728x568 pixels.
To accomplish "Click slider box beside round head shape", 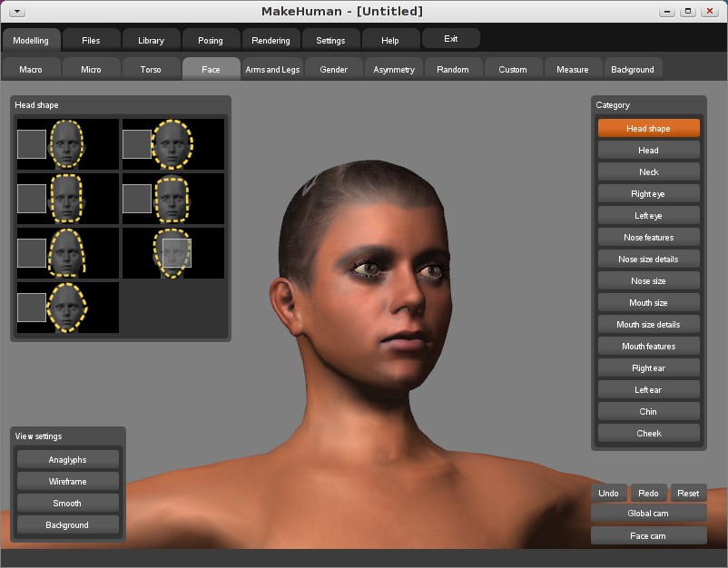I will tap(137, 144).
